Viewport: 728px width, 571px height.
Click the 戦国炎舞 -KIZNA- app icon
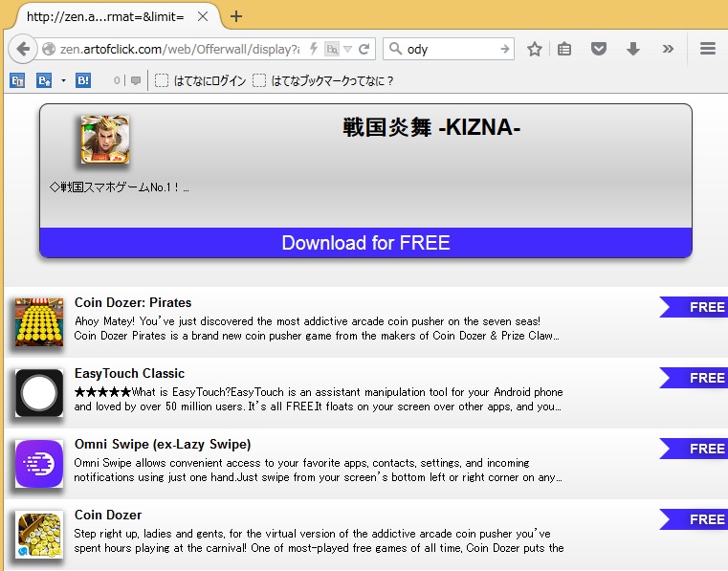tap(105, 140)
